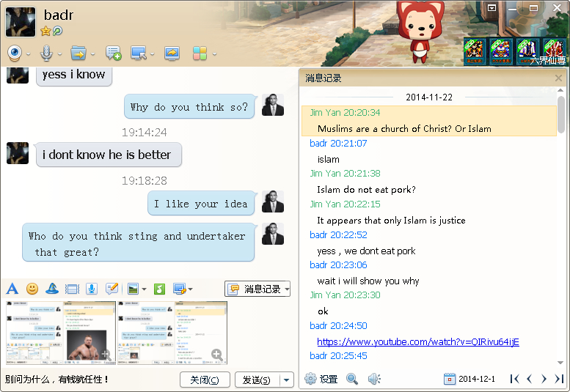Select the highlighted Jim Yan 20:20:34 message
Screen dimensions: 570x392
coord(429,121)
